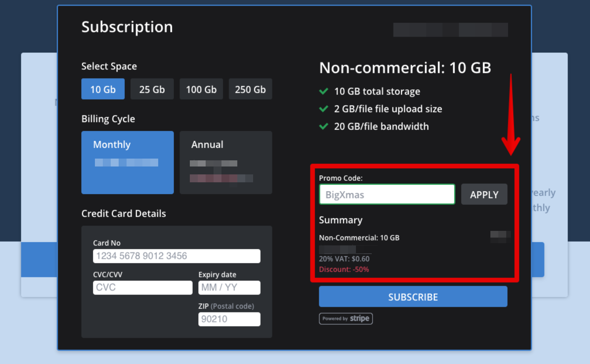Select the 10 Gb space option
The height and width of the screenshot is (364, 590).
pyautogui.click(x=103, y=89)
